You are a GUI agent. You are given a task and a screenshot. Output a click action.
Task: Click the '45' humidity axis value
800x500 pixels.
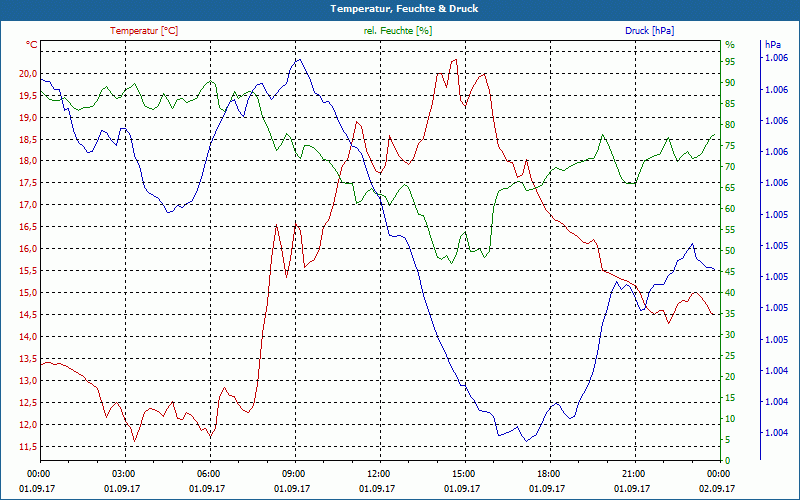pos(730,272)
